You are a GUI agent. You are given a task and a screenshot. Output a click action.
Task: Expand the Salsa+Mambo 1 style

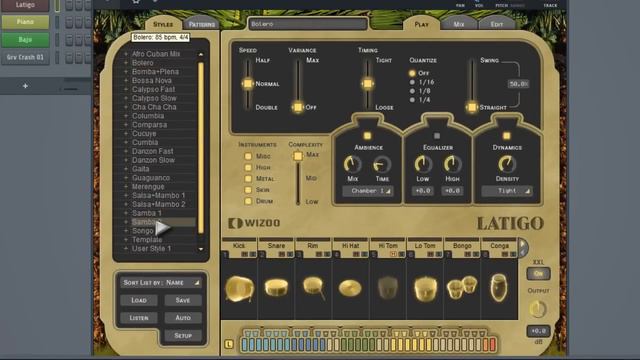126,196
